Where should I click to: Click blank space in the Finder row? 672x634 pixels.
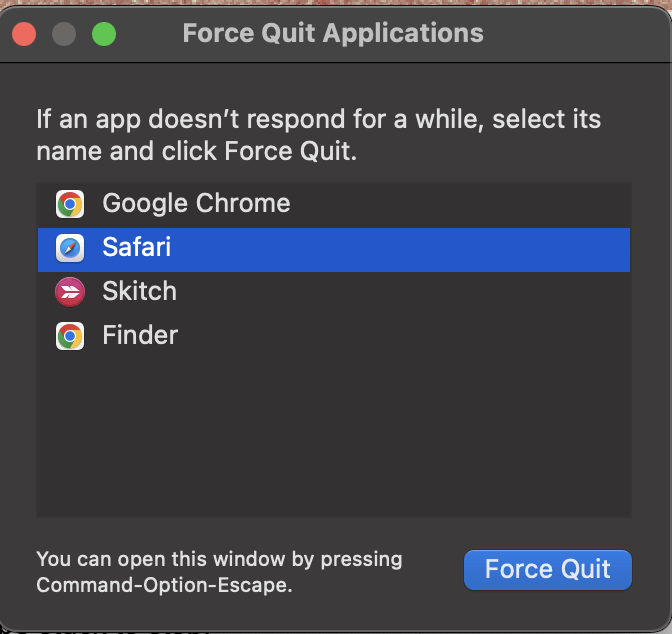point(403,337)
